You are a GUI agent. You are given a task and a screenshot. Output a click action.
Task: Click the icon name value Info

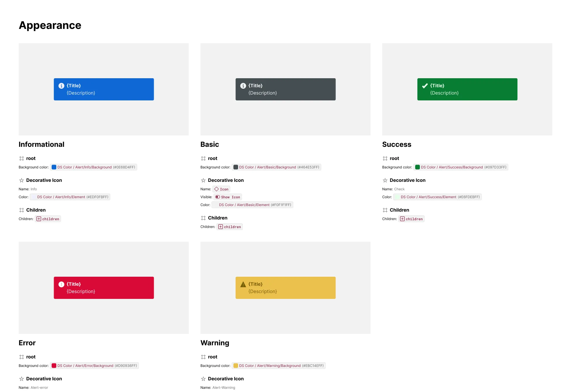click(34, 189)
